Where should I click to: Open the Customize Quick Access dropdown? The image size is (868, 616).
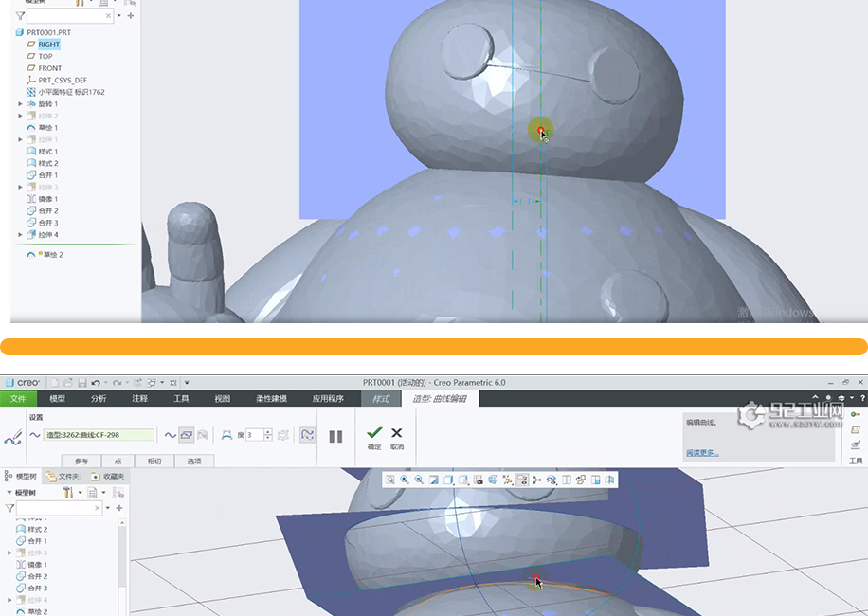tap(187, 383)
